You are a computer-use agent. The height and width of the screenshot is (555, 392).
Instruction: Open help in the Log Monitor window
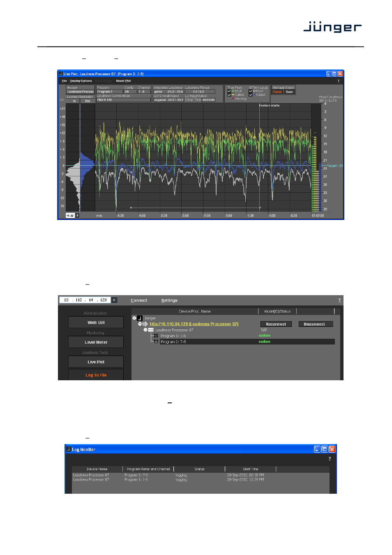coord(330,458)
